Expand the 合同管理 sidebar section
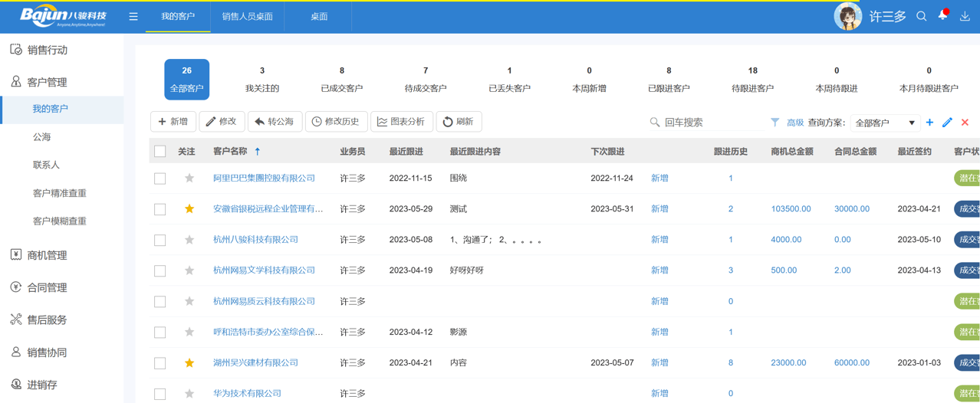Image resolution: width=980 pixels, height=403 pixels. (x=47, y=287)
